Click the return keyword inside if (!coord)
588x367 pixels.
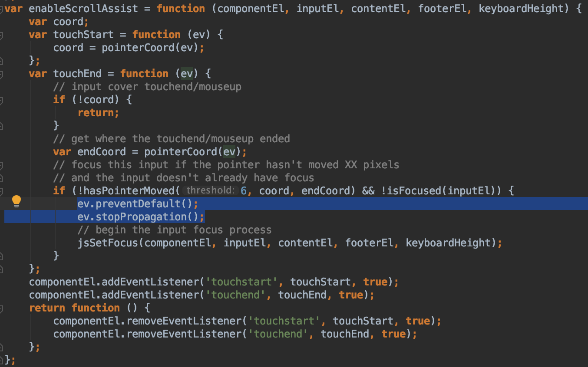tap(98, 113)
